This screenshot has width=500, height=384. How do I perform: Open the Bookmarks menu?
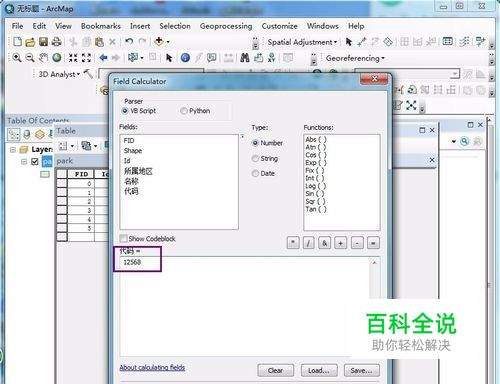(101, 26)
